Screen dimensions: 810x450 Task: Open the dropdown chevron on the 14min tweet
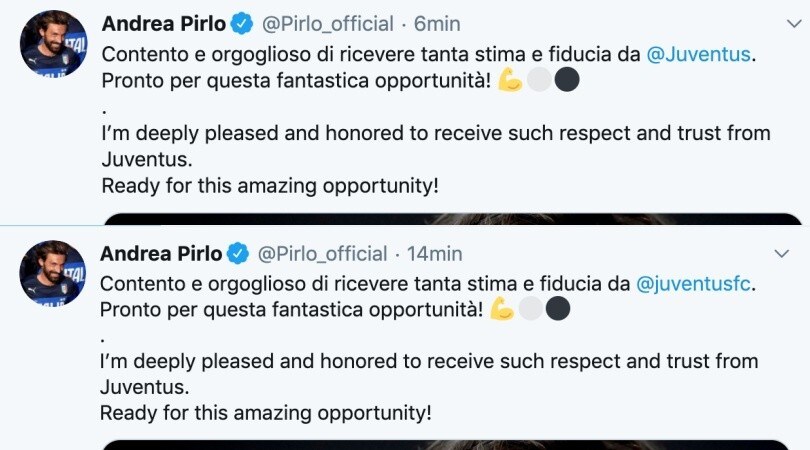click(x=782, y=254)
